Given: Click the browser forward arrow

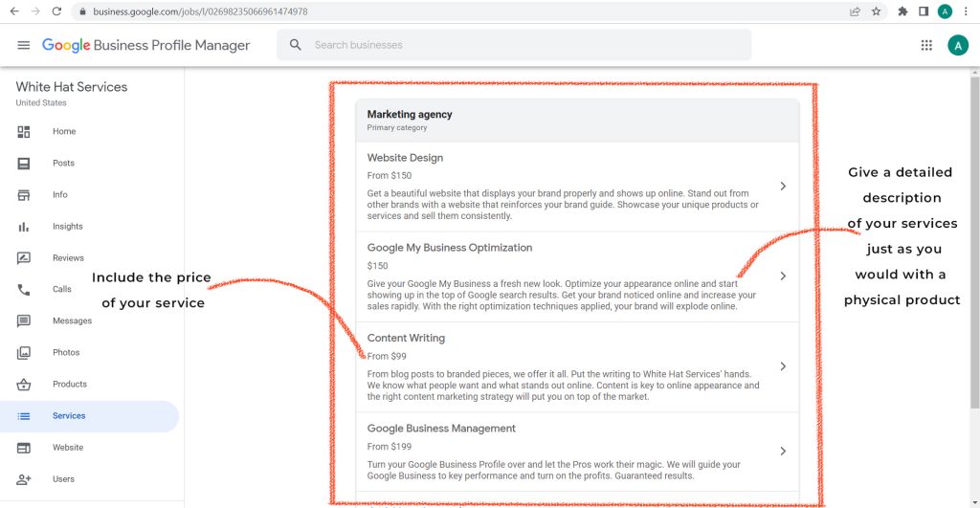Looking at the screenshot, I should click(35, 11).
